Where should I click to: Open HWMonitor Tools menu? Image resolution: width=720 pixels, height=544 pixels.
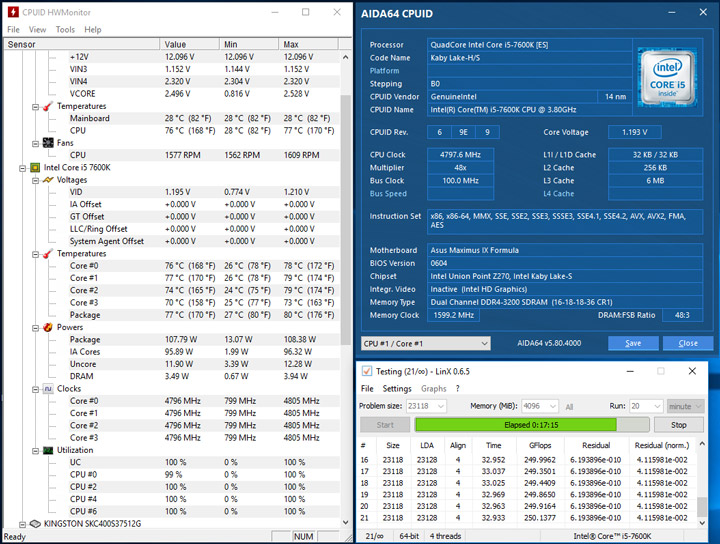(x=65, y=29)
